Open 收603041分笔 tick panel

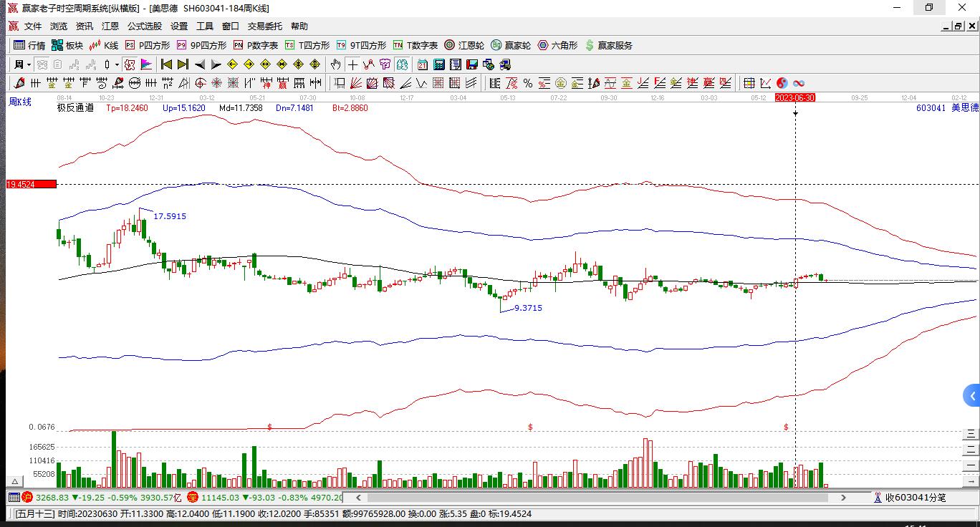pos(916,498)
